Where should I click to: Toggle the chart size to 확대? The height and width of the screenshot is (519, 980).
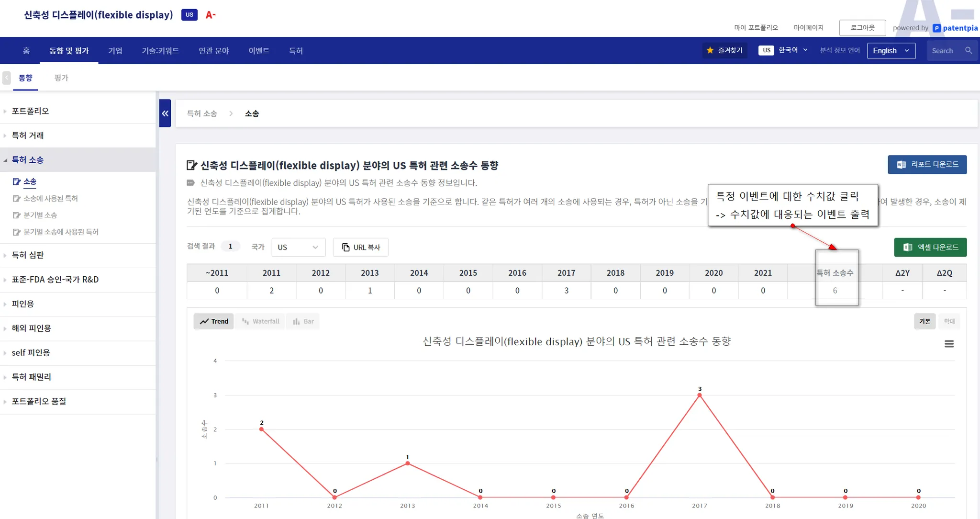[x=949, y=321]
